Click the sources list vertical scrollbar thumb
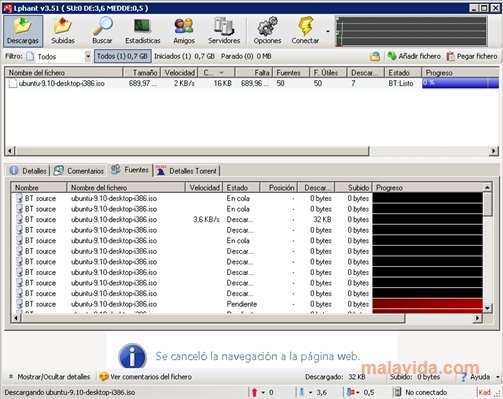Image resolution: width=503 pixels, height=399 pixels. coord(487,204)
